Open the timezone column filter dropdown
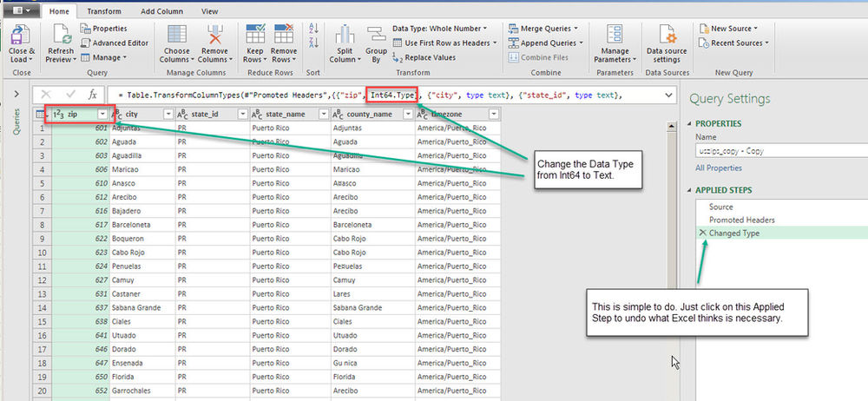Image resolution: width=868 pixels, height=401 pixels. [494, 114]
